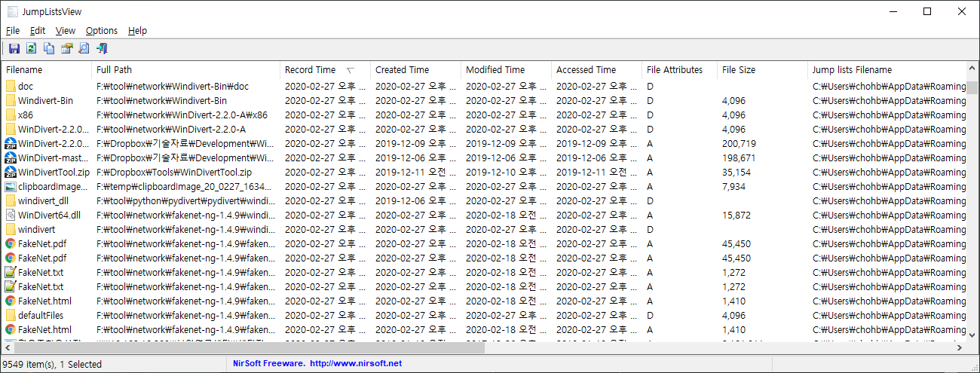This screenshot has width=980, height=373.
Task: Open the http://www.nirsoft.net link
Action: click(356, 364)
